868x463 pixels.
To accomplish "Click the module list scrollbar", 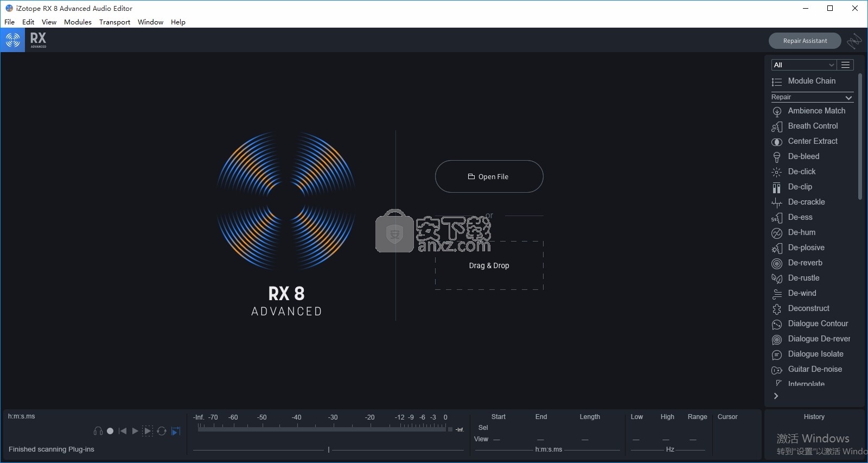I will click(x=860, y=137).
